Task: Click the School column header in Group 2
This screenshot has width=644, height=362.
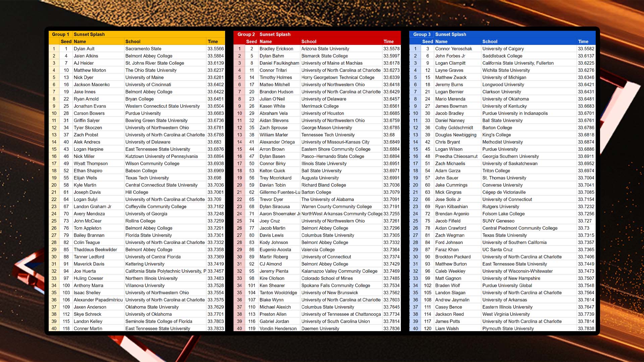Action: (x=309, y=42)
